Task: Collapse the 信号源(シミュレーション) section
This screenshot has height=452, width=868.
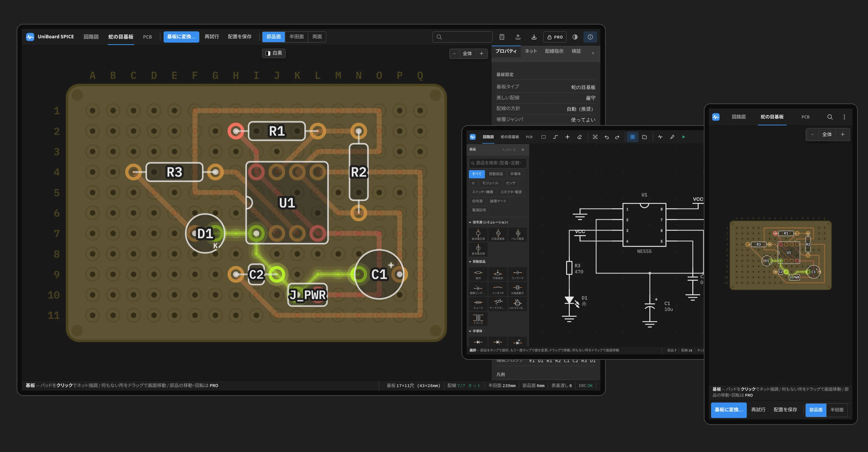Action: coord(488,222)
